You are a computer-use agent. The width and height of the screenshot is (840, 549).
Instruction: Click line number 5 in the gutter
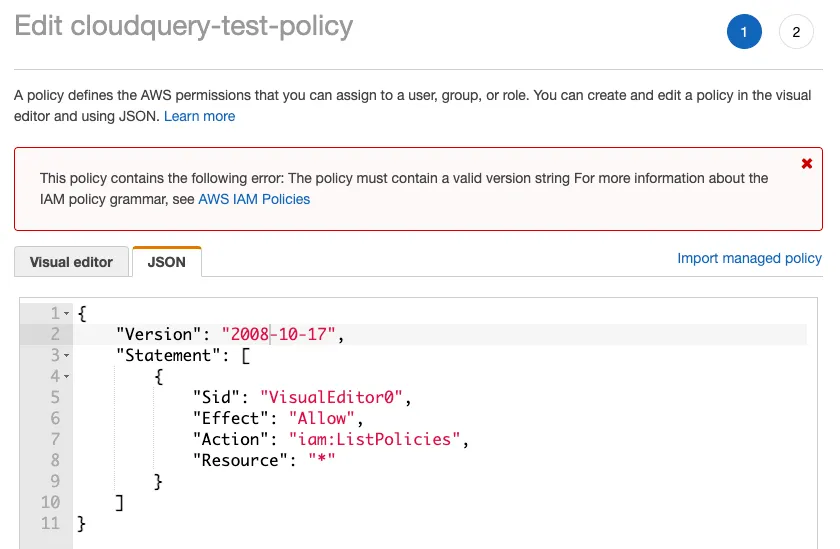click(55, 397)
